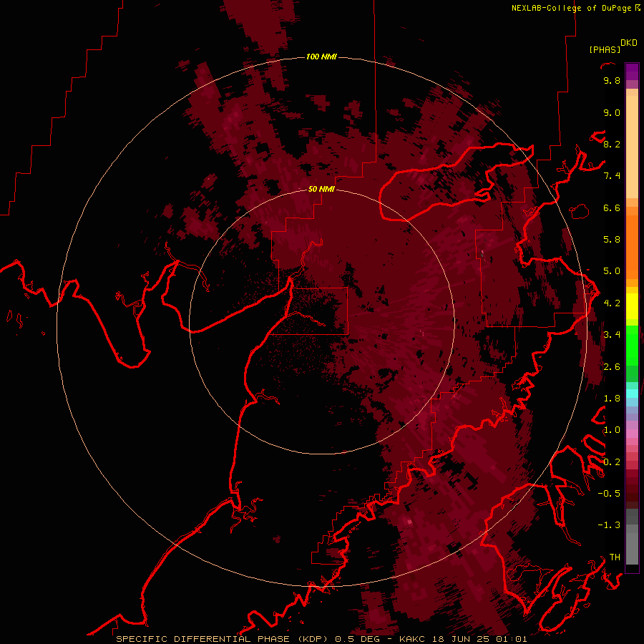This screenshot has height=644, width=644.
Task: Click the DKD label above the color bar
Action: point(629,43)
